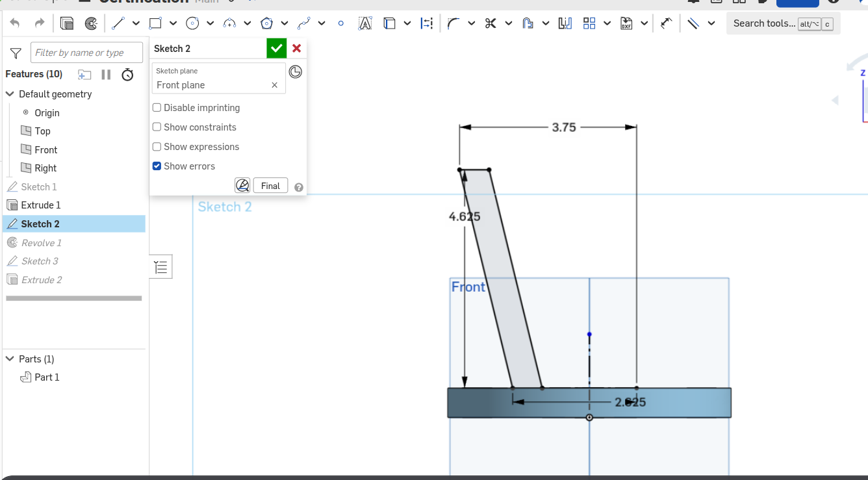This screenshot has height=480, width=868.
Task: Select the Top plane in feature tree
Action: (42, 131)
